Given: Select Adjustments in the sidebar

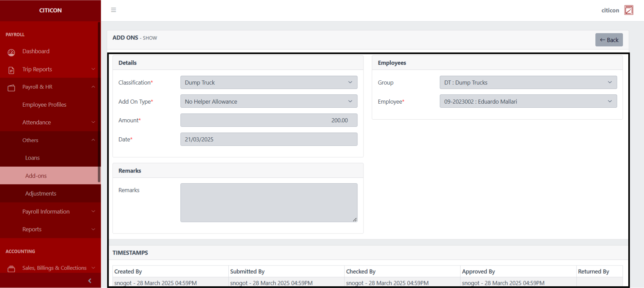Looking at the screenshot, I should tap(41, 194).
